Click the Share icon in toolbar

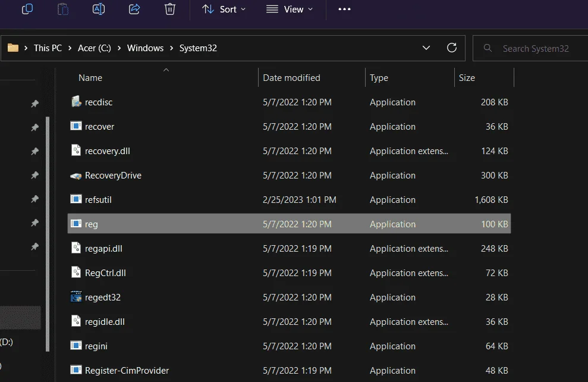[x=134, y=9]
